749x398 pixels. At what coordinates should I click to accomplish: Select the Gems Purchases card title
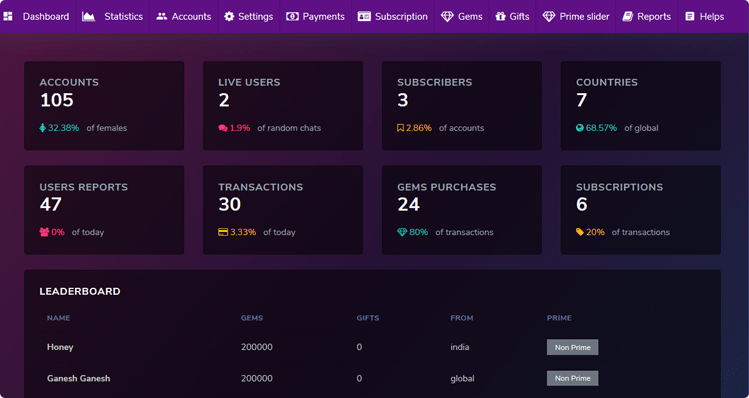[x=447, y=187]
